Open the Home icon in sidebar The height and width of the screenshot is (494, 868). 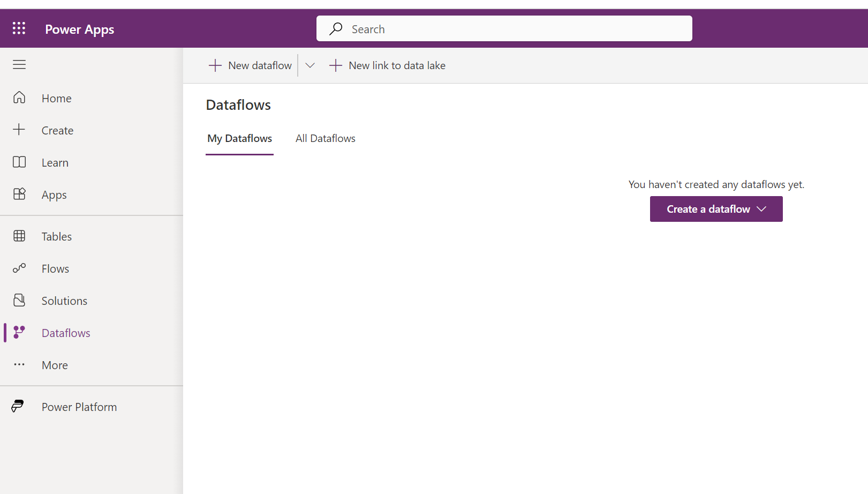click(19, 98)
